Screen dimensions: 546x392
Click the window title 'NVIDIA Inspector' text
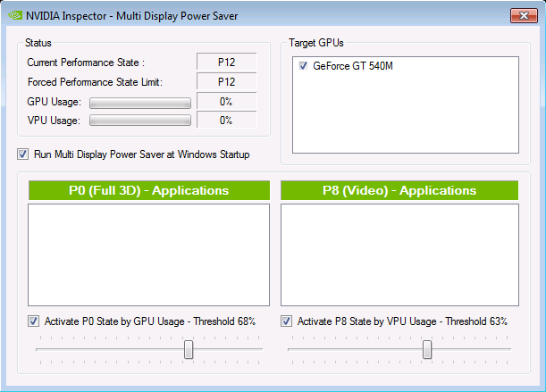[66, 16]
